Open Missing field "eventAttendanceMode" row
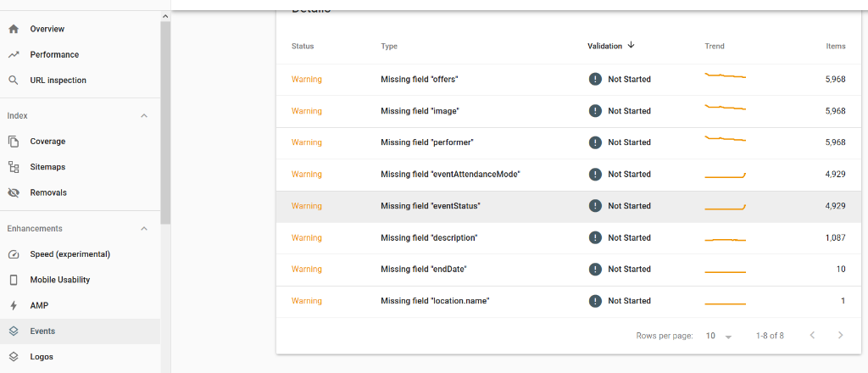Image resolution: width=868 pixels, height=373 pixels. pyautogui.click(x=569, y=175)
